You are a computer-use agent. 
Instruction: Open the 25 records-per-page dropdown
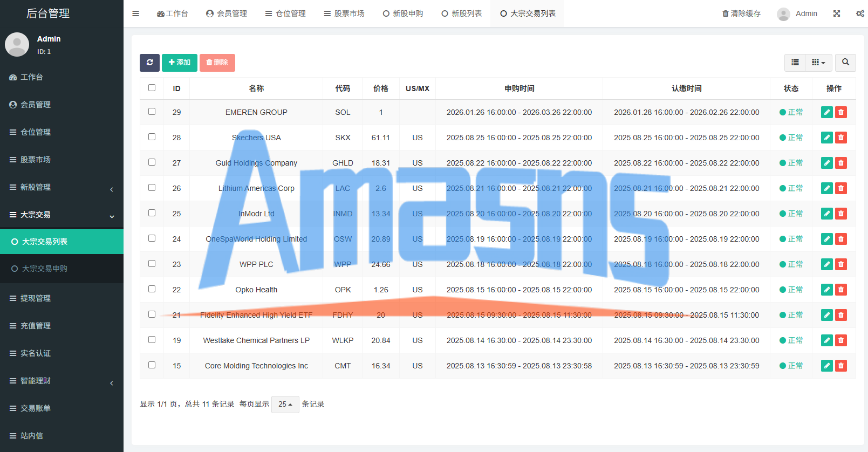(x=285, y=404)
